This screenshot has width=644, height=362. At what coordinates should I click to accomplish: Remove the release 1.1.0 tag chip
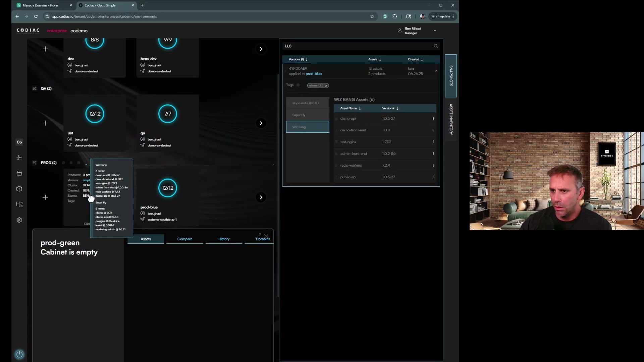[326, 85]
